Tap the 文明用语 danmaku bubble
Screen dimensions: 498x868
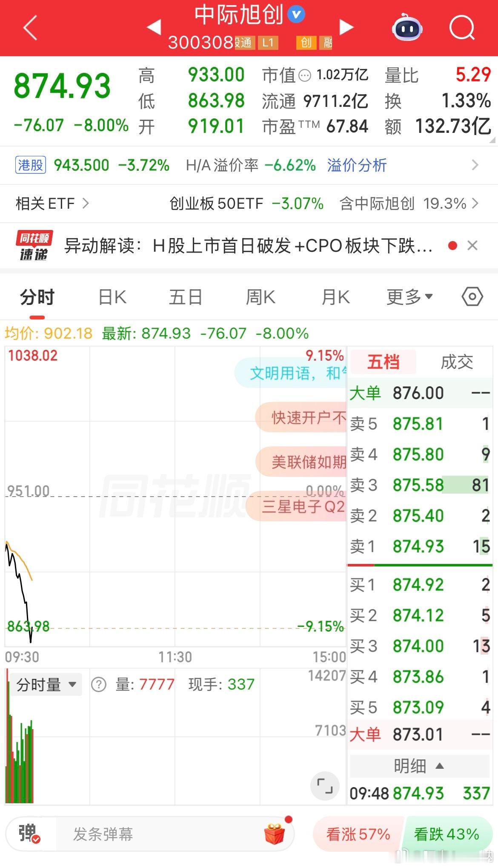(x=291, y=373)
